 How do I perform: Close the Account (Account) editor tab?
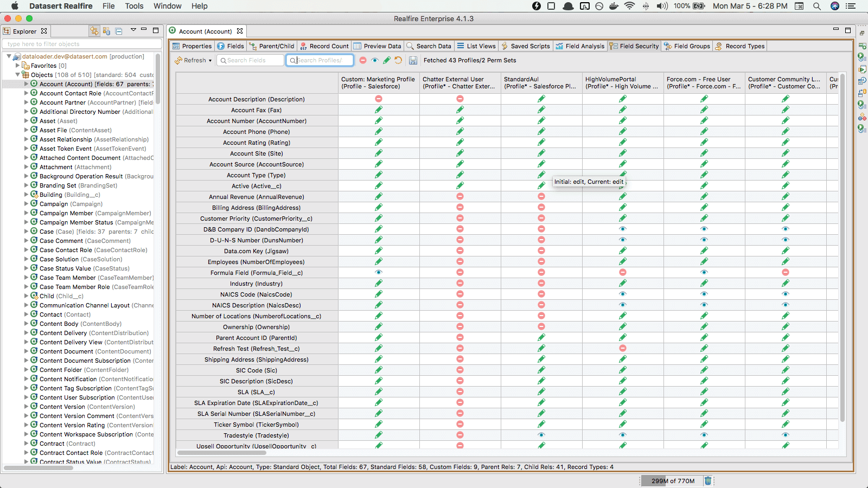click(240, 31)
